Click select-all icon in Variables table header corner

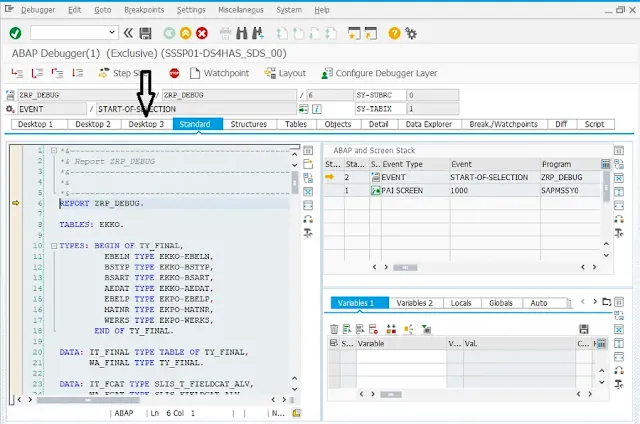333,343
